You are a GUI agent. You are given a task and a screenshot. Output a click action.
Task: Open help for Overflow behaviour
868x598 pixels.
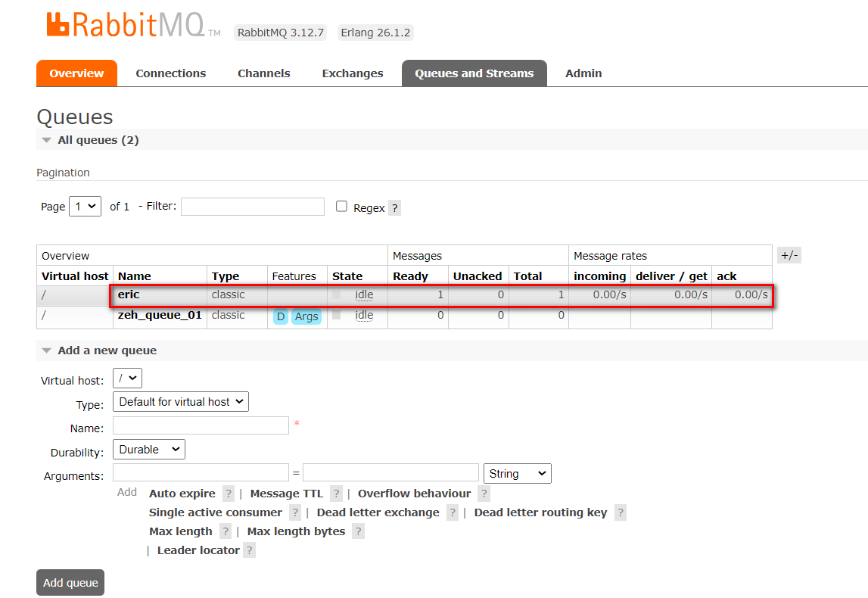point(484,494)
